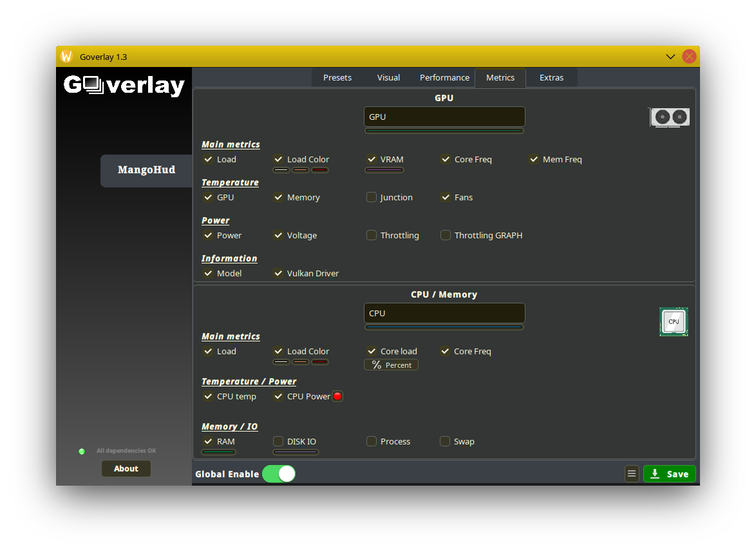Toggle CPU Load checkbox
The image size is (756, 552).
click(208, 352)
